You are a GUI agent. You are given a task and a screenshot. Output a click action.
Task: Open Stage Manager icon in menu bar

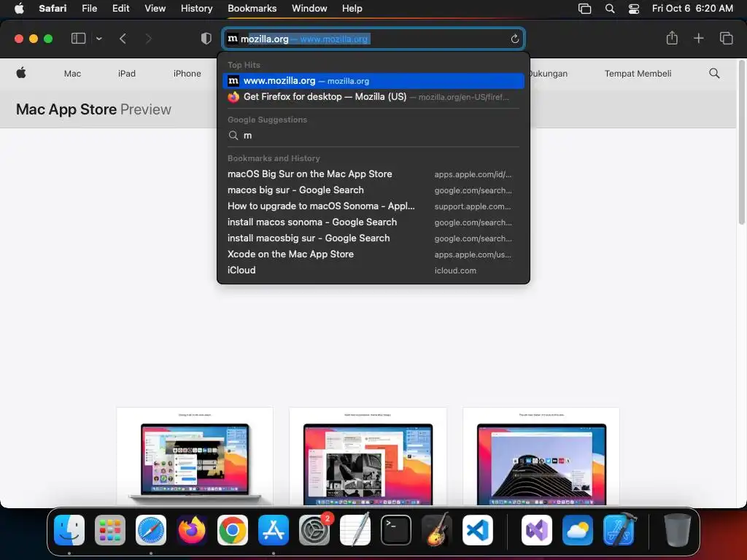tap(584, 9)
